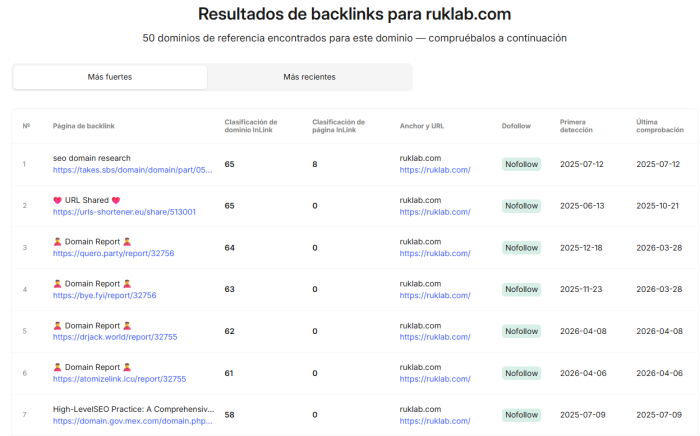700x436 pixels.
Task: Click the Nofollow badge in row 5
Action: pyautogui.click(x=521, y=331)
